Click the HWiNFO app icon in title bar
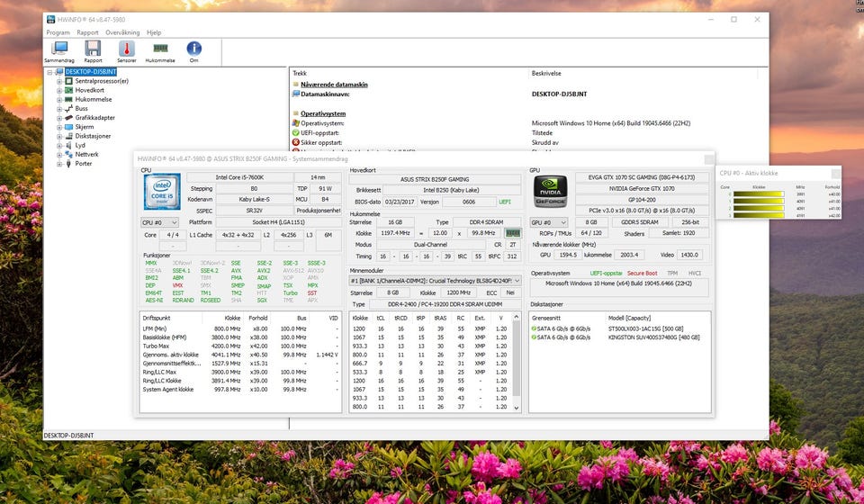This screenshot has height=504, width=864. [x=51, y=19]
